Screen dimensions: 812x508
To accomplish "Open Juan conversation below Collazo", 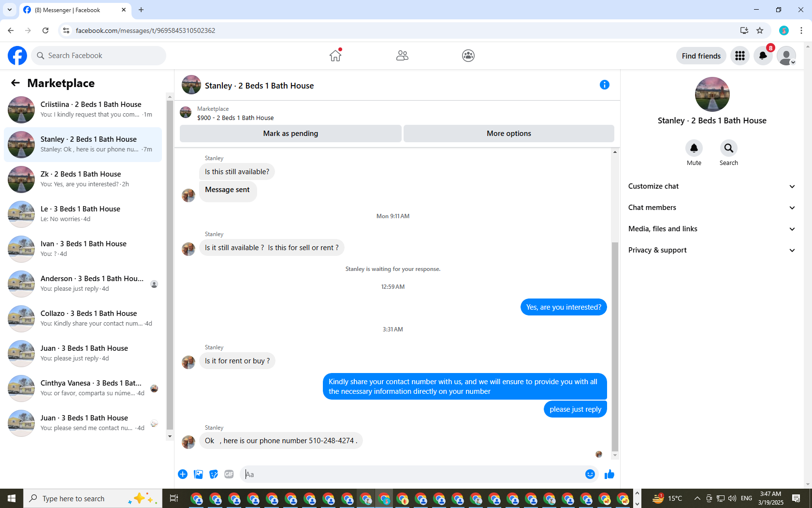I will (83, 354).
